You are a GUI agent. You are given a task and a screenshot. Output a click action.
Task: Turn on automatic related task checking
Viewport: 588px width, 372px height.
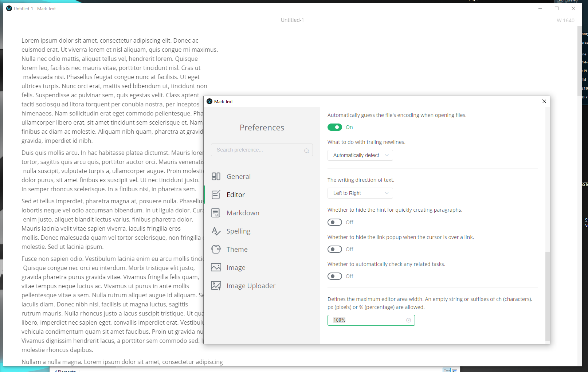[335, 276]
